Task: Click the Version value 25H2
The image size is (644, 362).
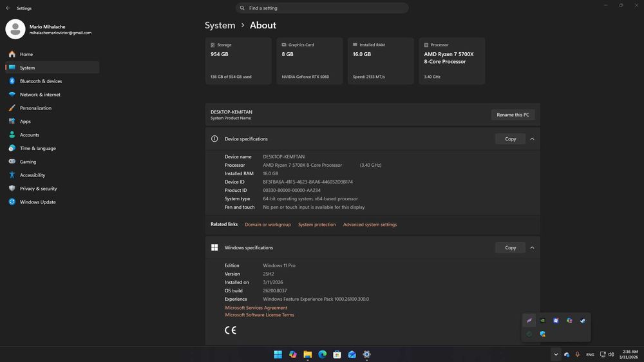Action: 268,274
